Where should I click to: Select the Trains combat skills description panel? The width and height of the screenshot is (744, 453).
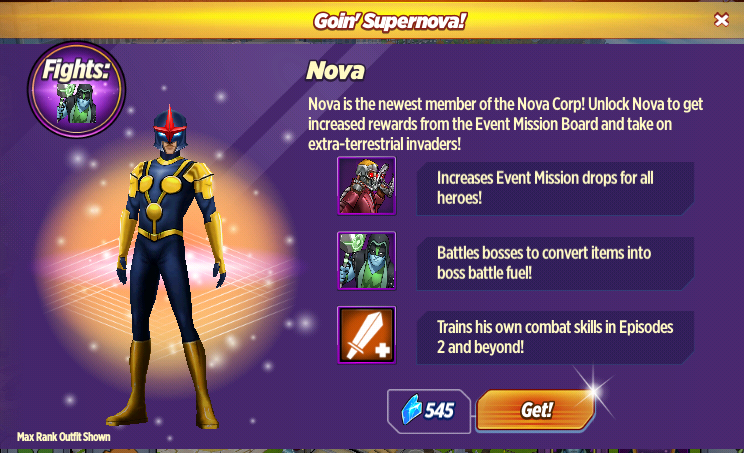[x=555, y=337]
